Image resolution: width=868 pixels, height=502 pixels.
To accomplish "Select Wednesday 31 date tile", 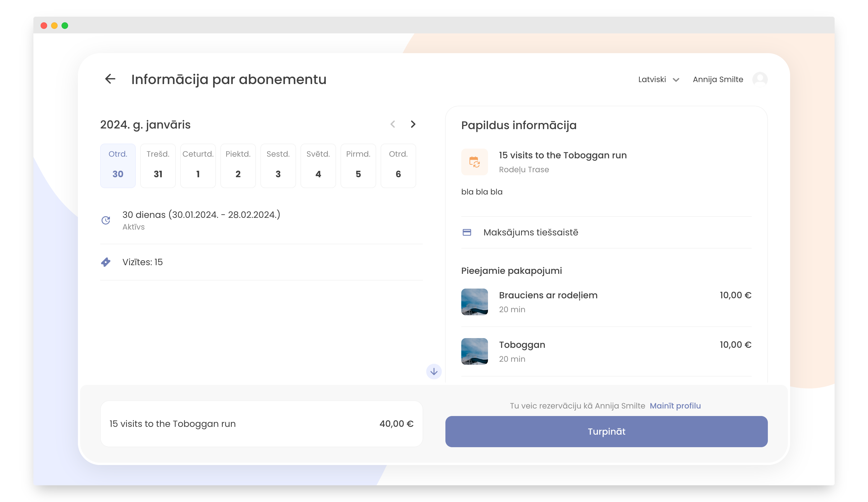I will (158, 166).
